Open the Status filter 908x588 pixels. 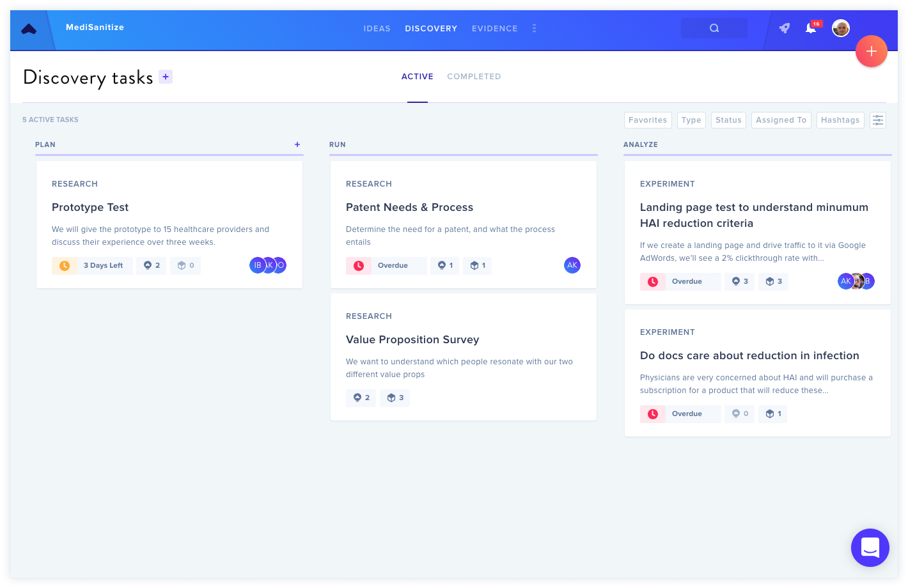click(x=728, y=120)
